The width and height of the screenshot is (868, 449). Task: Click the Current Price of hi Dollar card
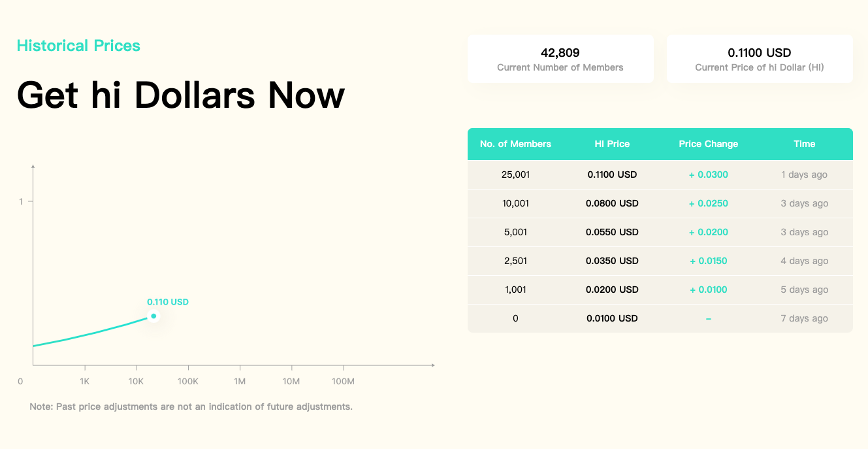pos(760,59)
